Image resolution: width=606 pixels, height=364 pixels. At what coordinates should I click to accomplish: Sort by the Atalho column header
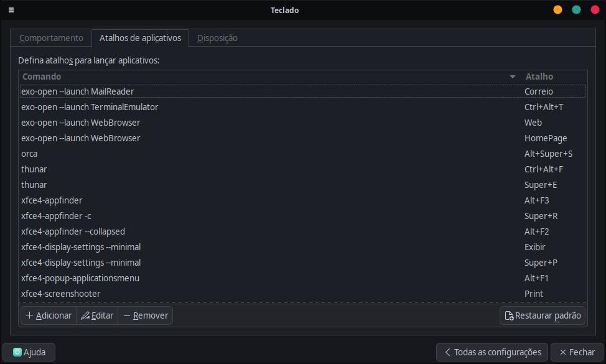(539, 77)
